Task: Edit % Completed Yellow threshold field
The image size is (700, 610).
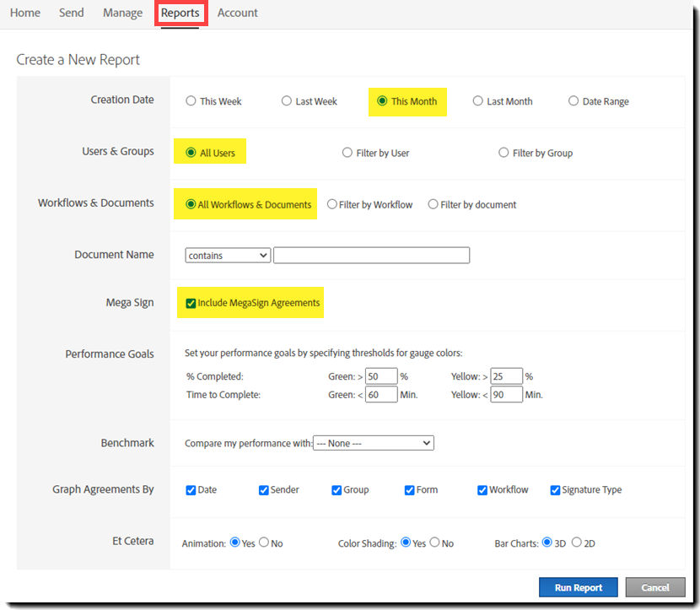Action: [x=506, y=376]
